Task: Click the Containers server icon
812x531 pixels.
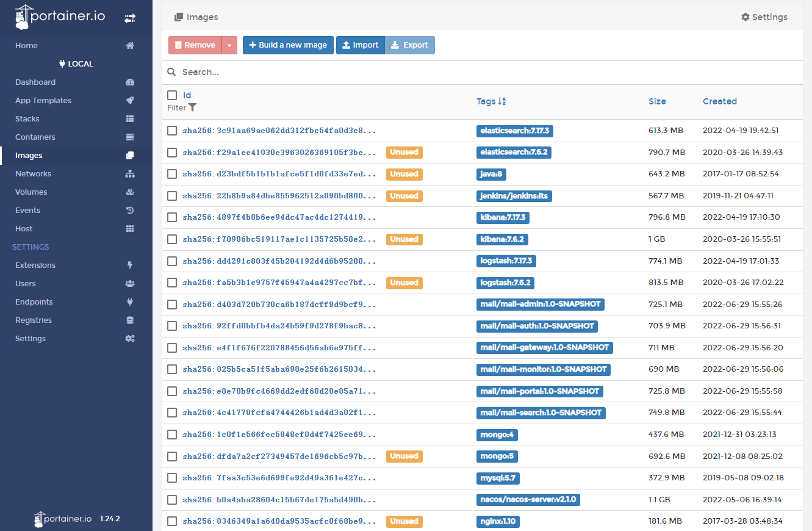Action: point(130,137)
